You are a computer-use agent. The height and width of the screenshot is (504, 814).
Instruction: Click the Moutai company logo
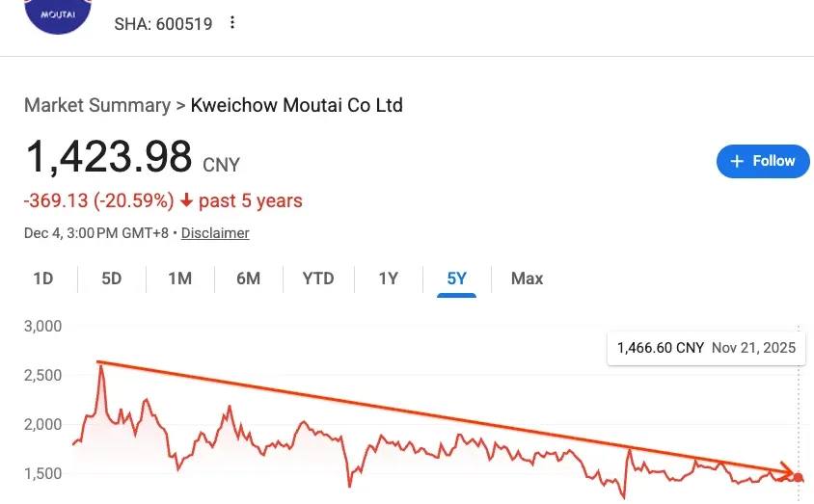click(x=58, y=15)
